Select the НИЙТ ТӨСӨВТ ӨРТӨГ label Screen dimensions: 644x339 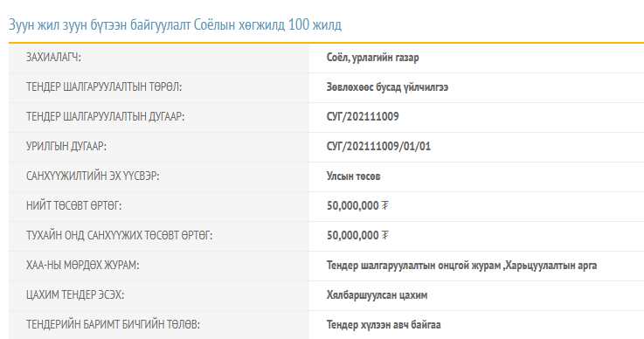pos(74,205)
